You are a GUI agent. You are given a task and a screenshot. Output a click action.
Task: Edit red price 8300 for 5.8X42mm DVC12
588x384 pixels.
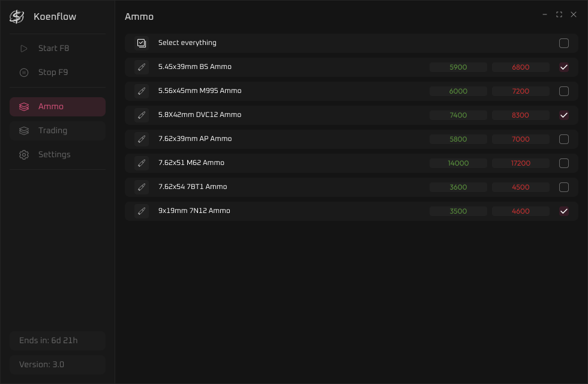(x=521, y=115)
